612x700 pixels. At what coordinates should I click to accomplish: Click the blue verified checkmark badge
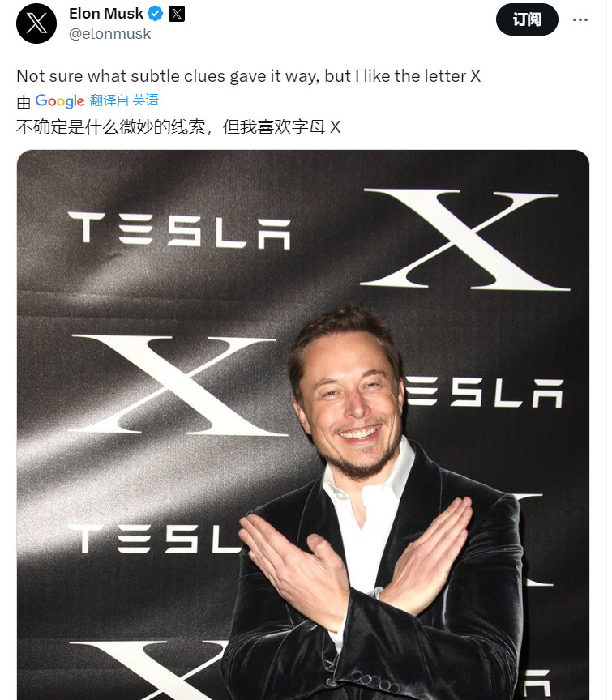point(156,14)
